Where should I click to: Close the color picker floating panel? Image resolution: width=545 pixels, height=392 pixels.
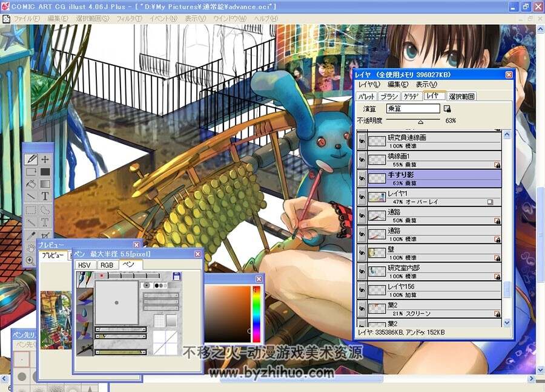pyautogui.click(x=259, y=279)
